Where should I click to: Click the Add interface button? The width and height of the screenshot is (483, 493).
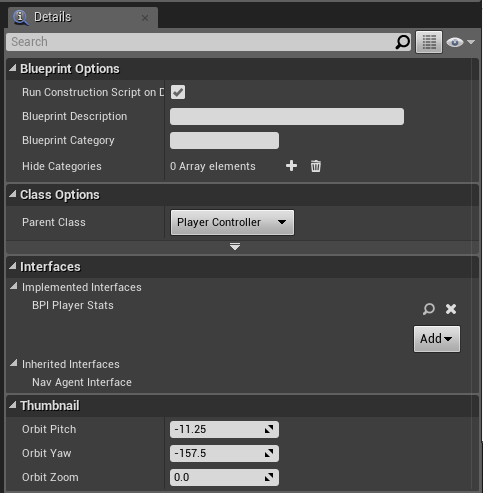click(x=437, y=339)
